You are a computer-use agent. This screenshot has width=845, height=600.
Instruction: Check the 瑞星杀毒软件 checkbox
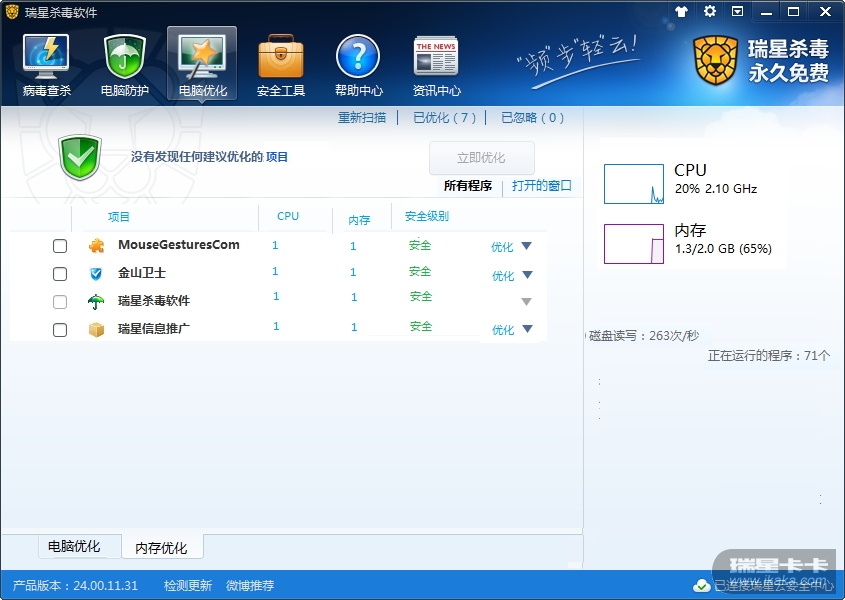(60, 301)
